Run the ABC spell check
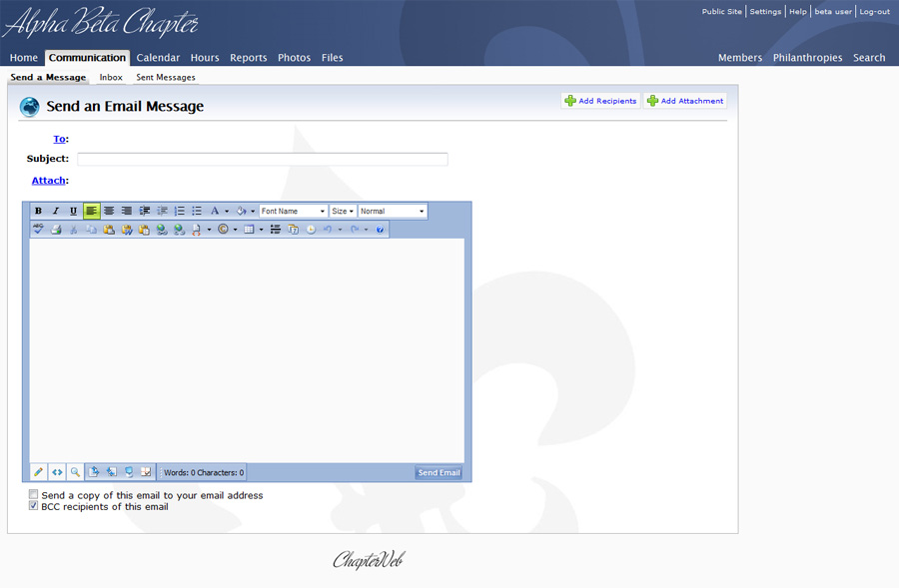This screenshot has height=588, width=899. (x=38, y=230)
